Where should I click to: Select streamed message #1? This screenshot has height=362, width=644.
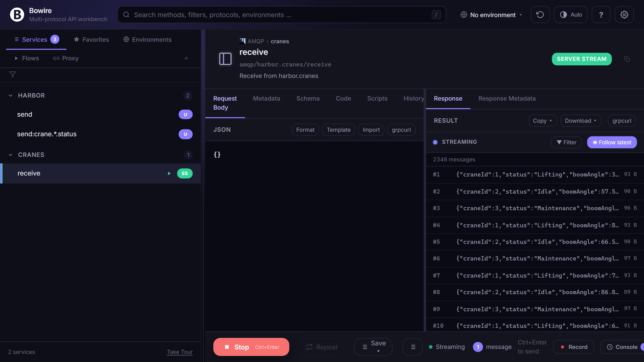pyautogui.click(x=535, y=174)
